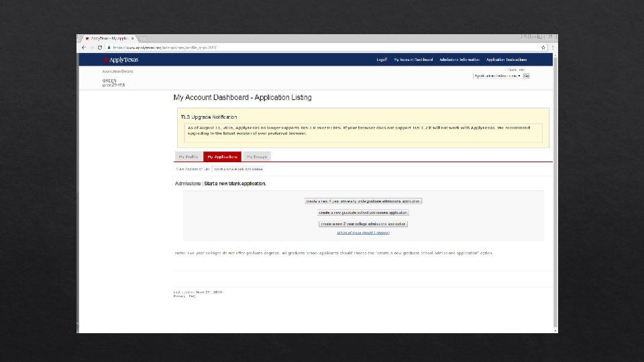Click 'My Account Dashboard - Application Listing' heading
Image resolution: width=644 pixels, height=362 pixels.
coord(242,98)
